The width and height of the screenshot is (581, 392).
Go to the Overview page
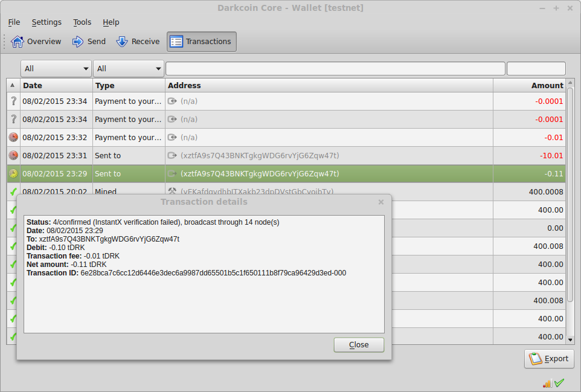click(x=36, y=42)
